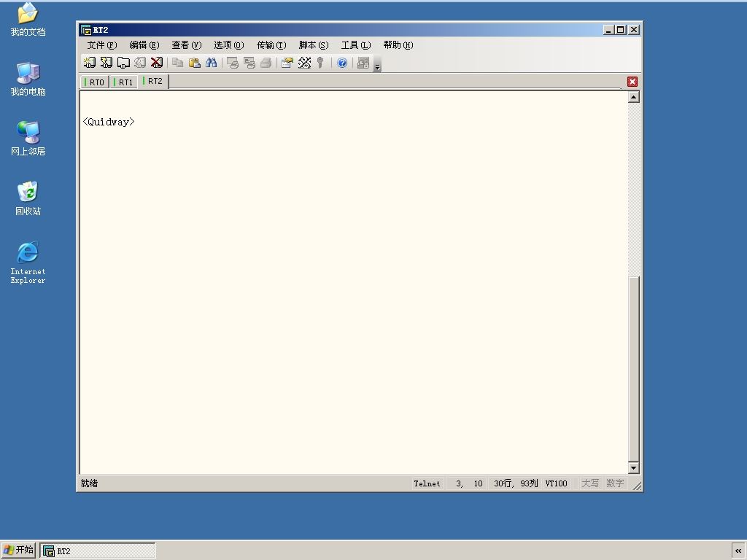Click the grayed Reconnect toolbar icon
This screenshot has width=747, height=560.
(x=140, y=63)
